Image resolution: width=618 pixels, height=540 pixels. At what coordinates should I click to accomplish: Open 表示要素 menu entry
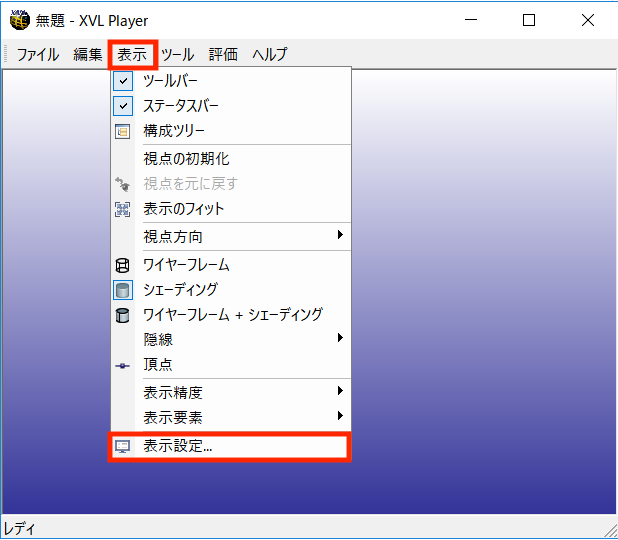click(x=231, y=417)
